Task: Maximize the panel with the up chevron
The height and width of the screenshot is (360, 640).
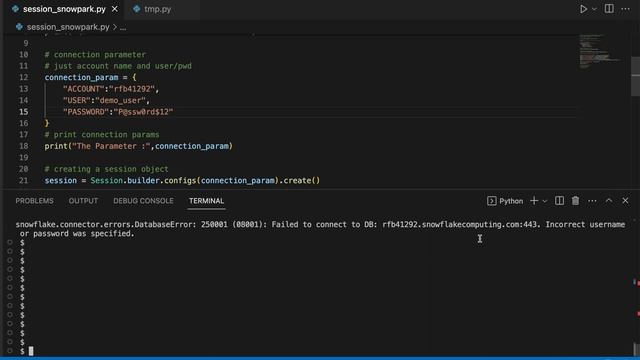Action: pyautogui.click(x=609, y=200)
